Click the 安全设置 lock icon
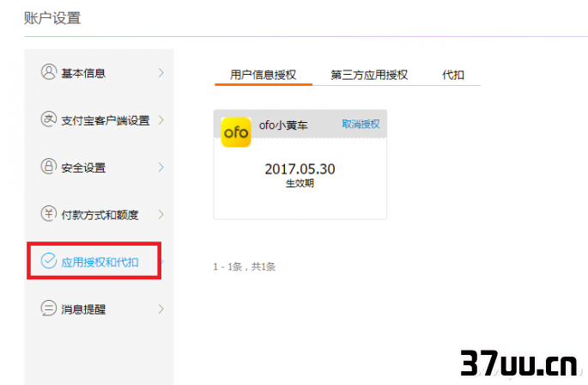 (x=49, y=167)
